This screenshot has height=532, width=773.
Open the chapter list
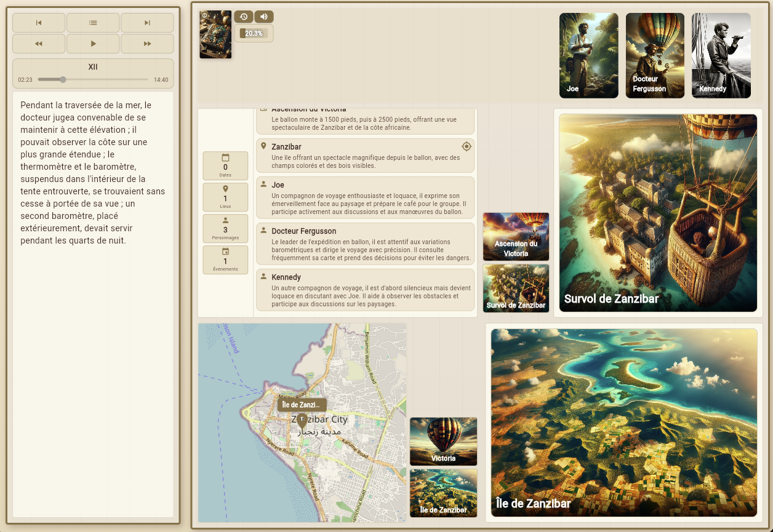[93, 23]
